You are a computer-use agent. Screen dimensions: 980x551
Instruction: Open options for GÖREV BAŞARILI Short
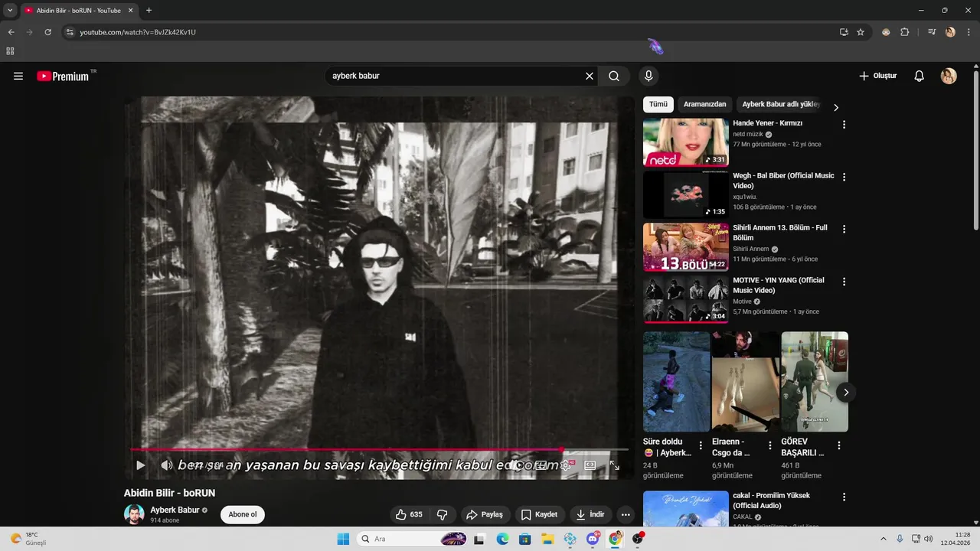click(839, 445)
